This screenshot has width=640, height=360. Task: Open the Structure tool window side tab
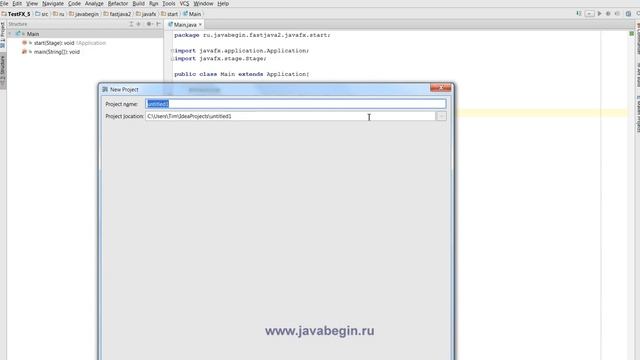click(3, 71)
